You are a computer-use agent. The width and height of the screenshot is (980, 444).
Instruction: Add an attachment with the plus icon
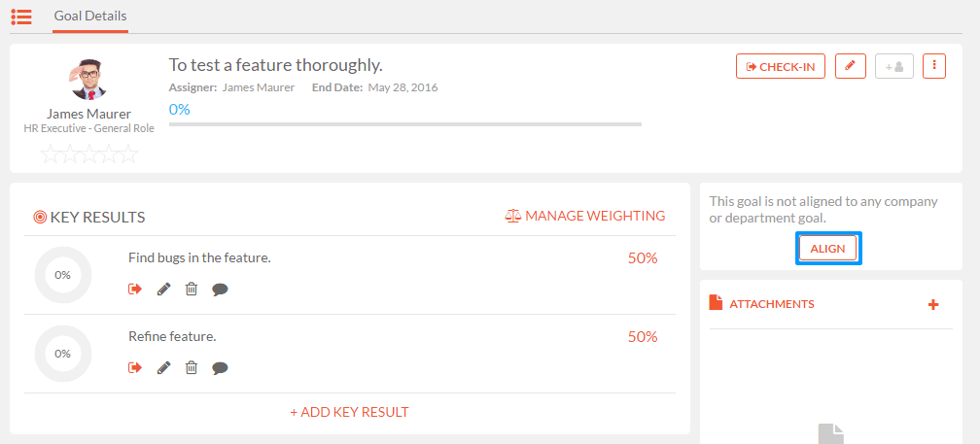(933, 305)
